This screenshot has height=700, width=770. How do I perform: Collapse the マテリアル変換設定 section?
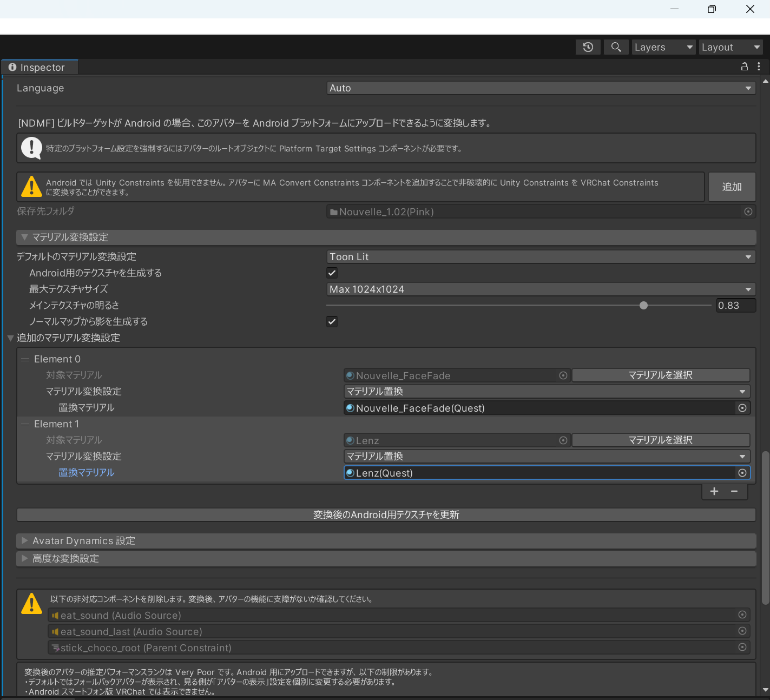coord(24,237)
